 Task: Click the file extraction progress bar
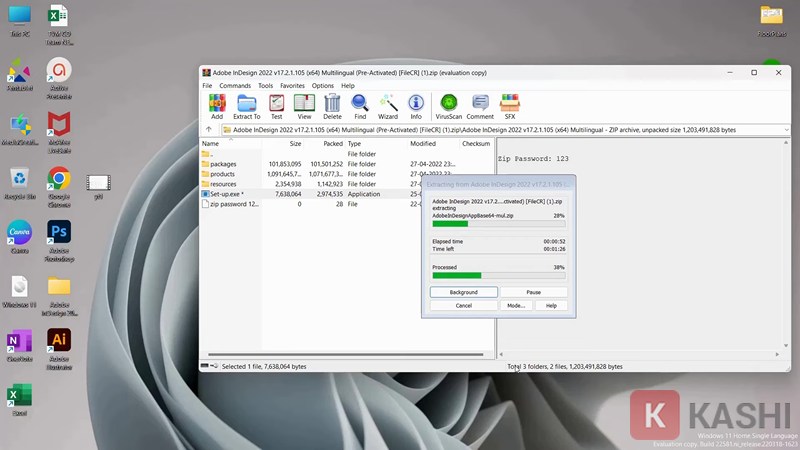[x=498, y=224]
